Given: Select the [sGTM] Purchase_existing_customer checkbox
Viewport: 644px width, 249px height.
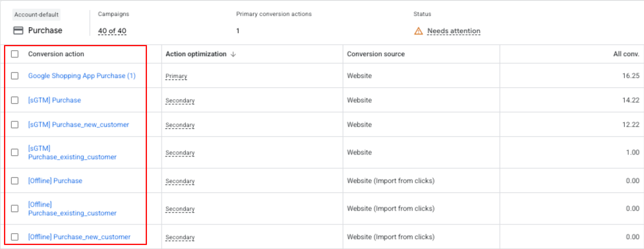Looking at the screenshot, I should point(15,153).
